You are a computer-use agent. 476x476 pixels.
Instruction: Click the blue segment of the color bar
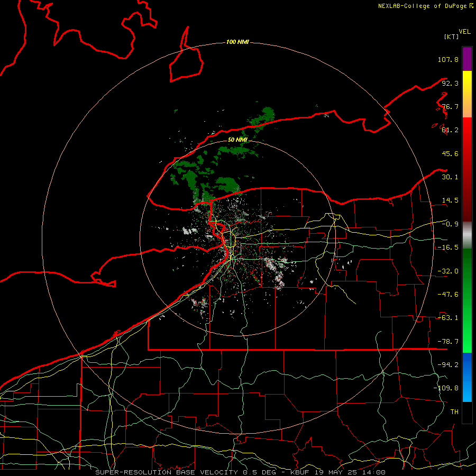click(467, 377)
